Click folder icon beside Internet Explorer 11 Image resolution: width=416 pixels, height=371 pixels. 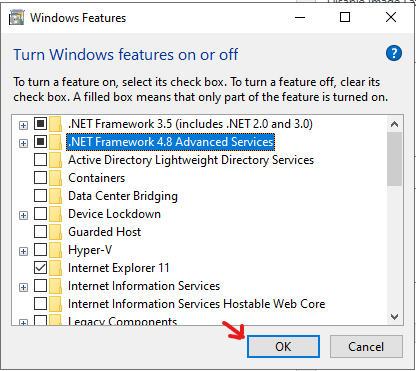pyautogui.click(x=55, y=268)
